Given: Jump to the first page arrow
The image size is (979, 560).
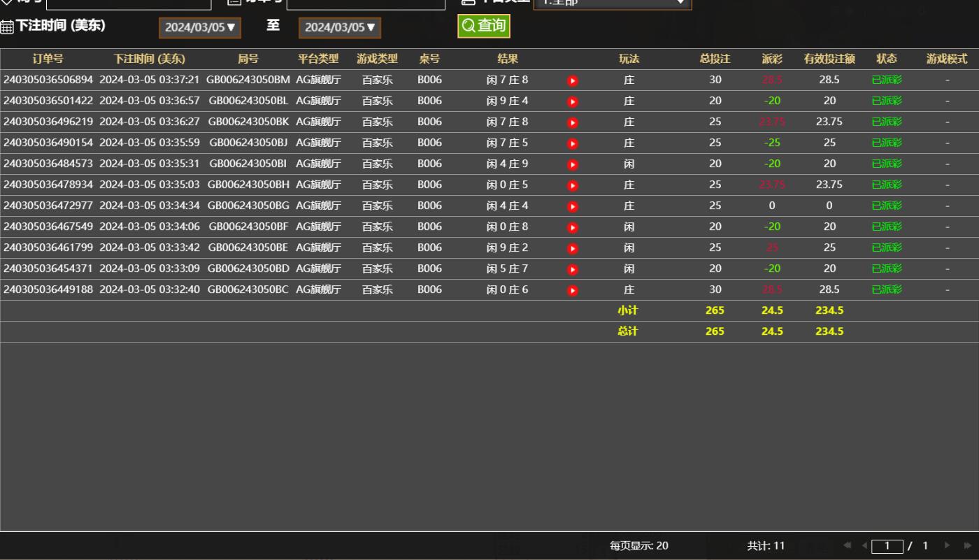Looking at the screenshot, I should (848, 545).
